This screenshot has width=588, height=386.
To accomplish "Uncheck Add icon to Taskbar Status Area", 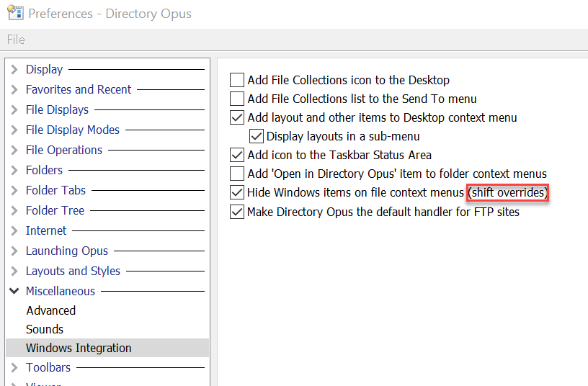I will pyautogui.click(x=237, y=155).
